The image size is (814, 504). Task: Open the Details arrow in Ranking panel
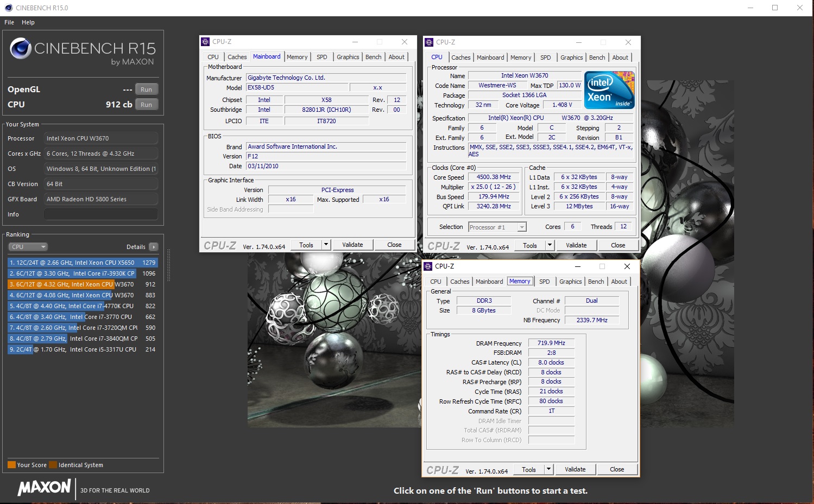coord(154,247)
